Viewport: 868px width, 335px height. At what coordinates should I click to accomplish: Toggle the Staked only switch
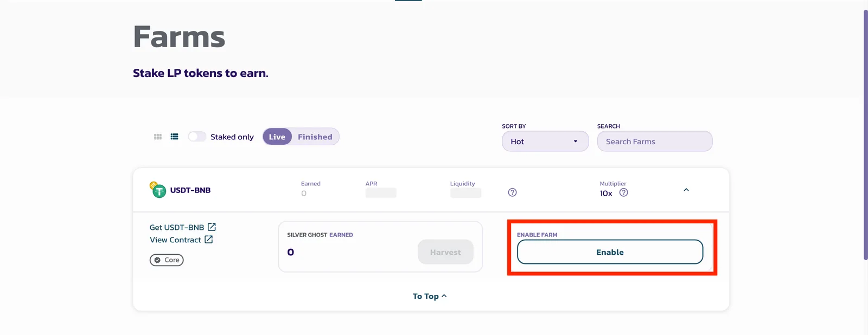point(197,137)
